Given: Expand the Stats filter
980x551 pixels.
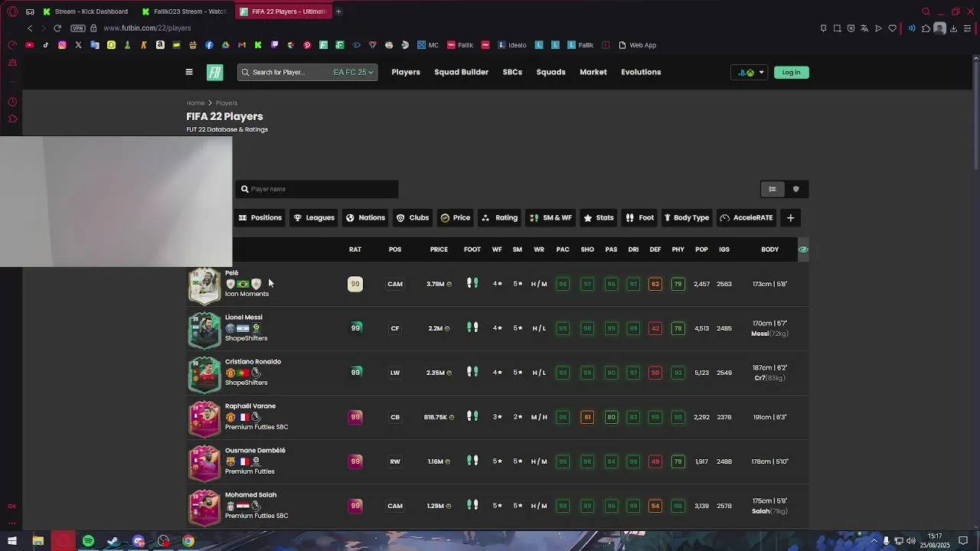Looking at the screenshot, I should (598, 218).
